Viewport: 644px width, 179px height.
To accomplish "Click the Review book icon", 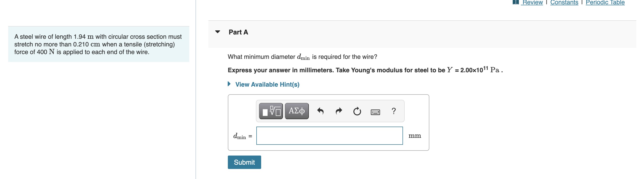I will point(516,2).
